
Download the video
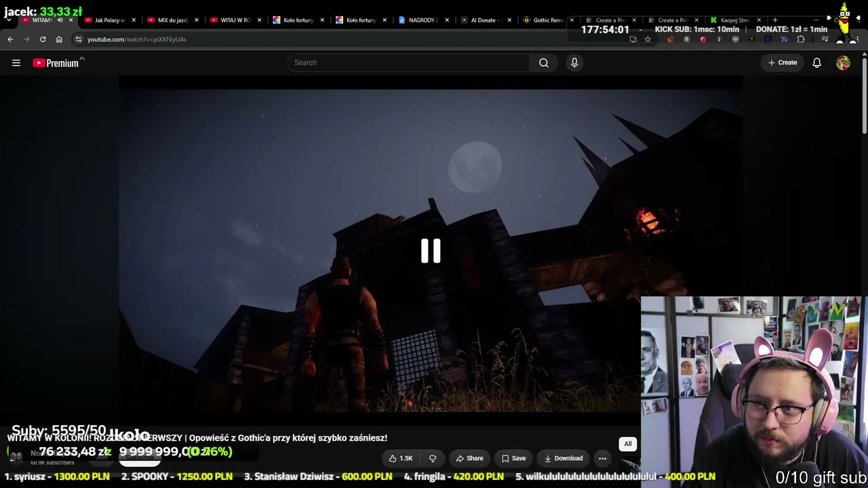[563, 459]
